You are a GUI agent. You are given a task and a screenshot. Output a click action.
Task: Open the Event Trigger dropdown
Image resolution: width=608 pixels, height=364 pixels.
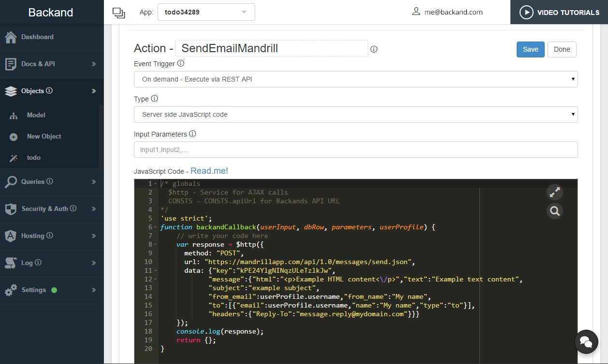(x=356, y=79)
